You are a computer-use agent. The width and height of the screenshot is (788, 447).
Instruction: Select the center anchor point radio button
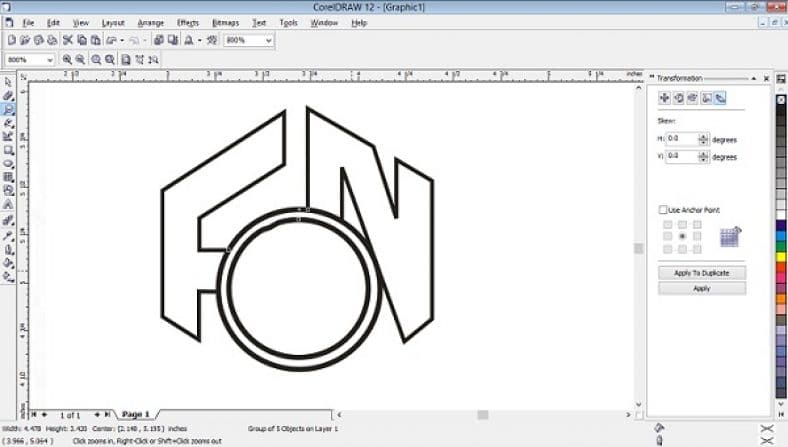[x=682, y=236]
